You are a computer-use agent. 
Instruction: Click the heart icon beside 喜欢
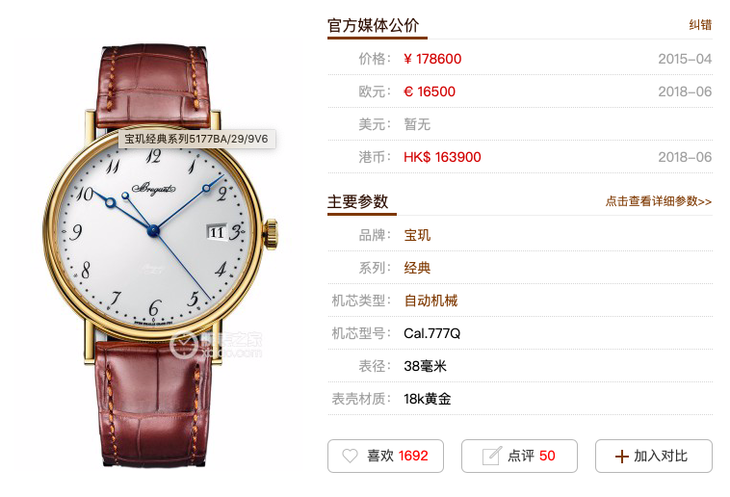coord(350,456)
